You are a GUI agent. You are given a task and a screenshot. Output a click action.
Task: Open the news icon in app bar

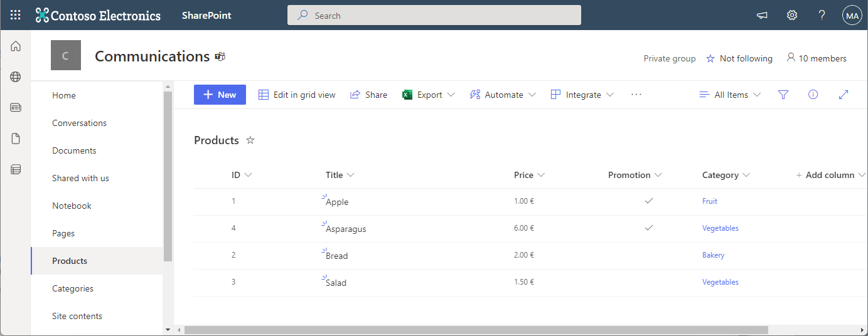[x=16, y=107]
